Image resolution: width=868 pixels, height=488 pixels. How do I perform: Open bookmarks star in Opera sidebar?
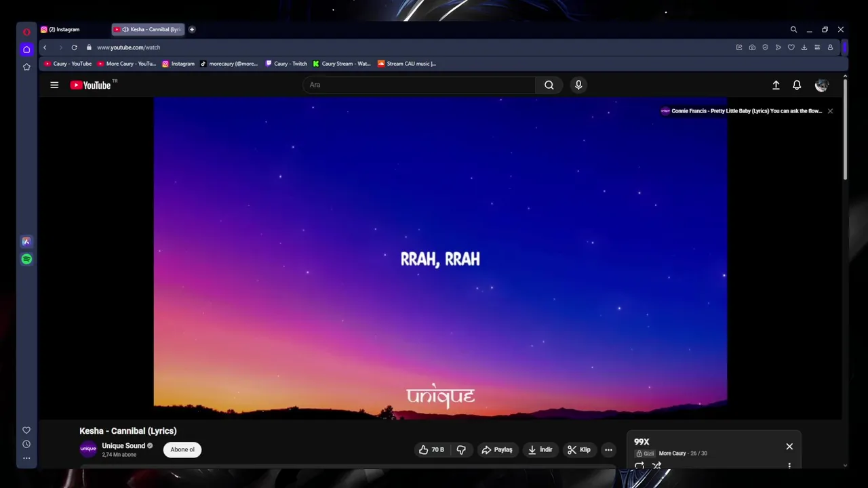coord(26,66)
